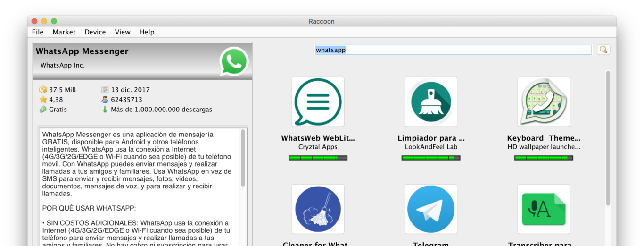The image size is (644, 246).
Task: Select the Transcriber app icon
Action: pos(544,209)
